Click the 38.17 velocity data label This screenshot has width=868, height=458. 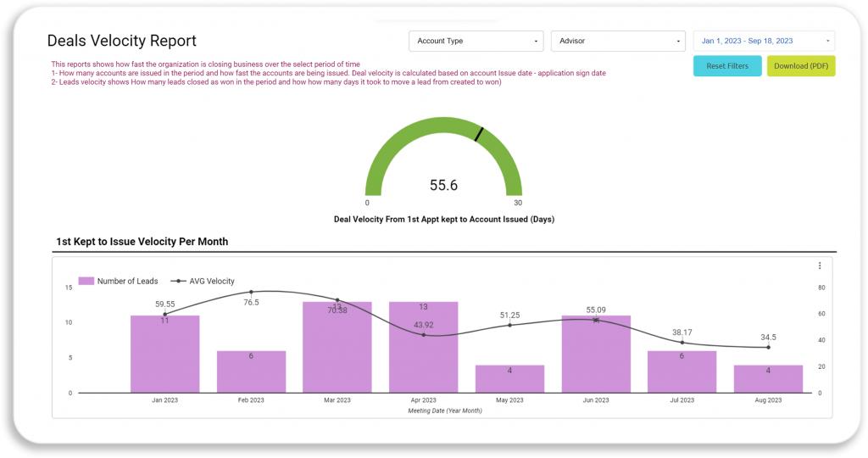tap(682, 332)
